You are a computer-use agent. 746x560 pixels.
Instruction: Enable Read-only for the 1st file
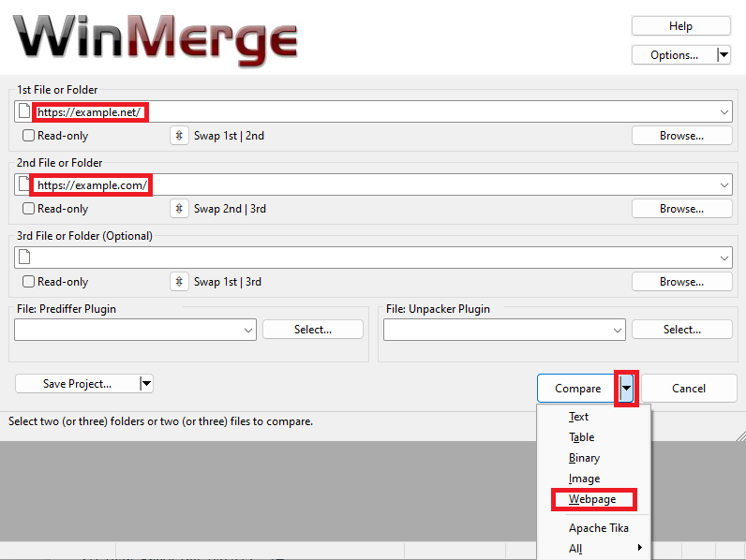(x=29, y=136)
